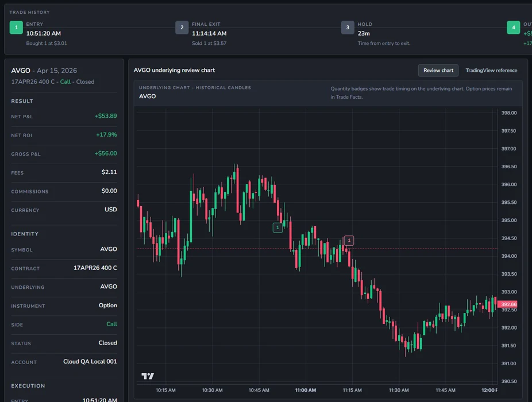Select step 3 Hold badge

click(348, 28)
